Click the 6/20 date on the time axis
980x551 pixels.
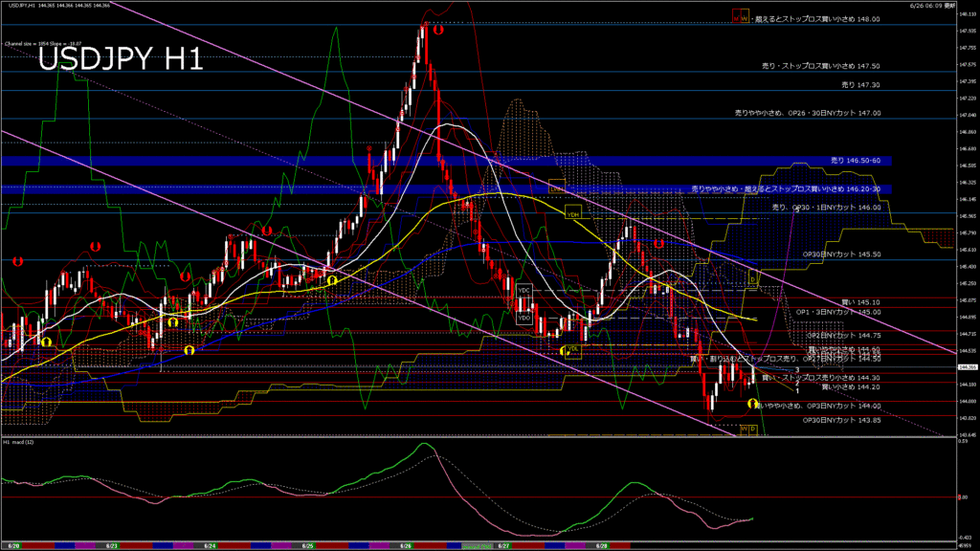coord(13,546)
